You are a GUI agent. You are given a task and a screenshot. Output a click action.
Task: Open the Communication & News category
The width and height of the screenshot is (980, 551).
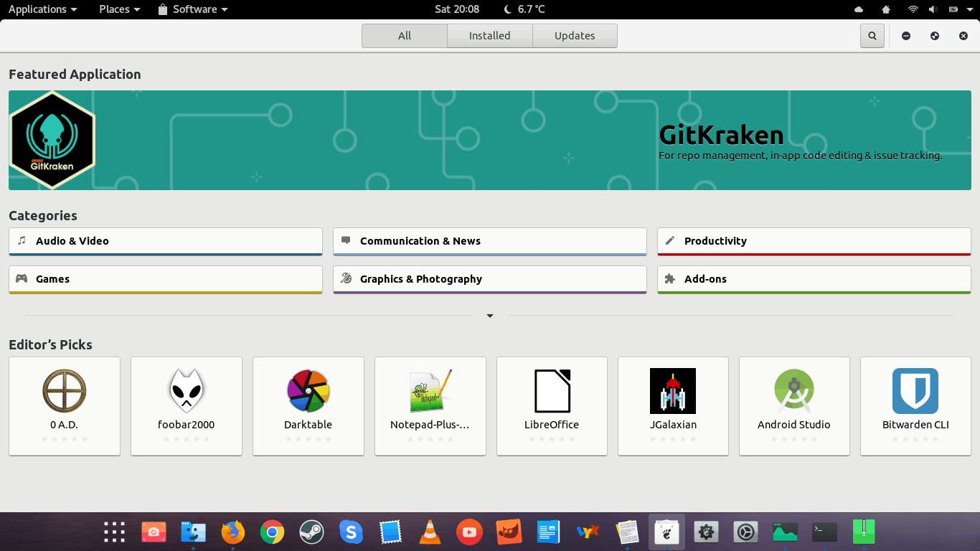490,242
